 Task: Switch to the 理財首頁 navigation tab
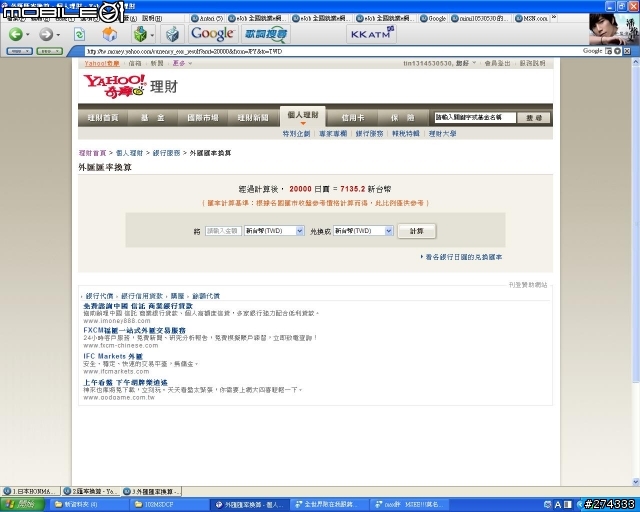[x=103, y=118]
